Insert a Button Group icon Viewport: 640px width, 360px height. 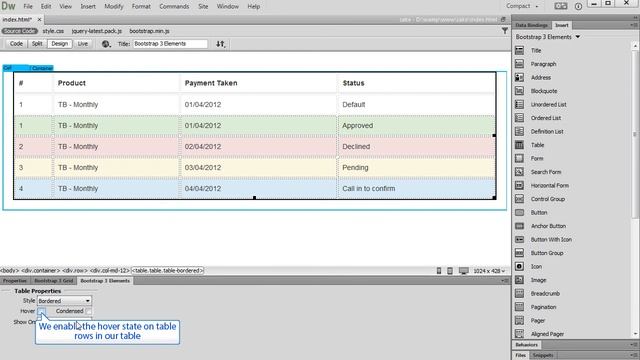tap(519, 253)
